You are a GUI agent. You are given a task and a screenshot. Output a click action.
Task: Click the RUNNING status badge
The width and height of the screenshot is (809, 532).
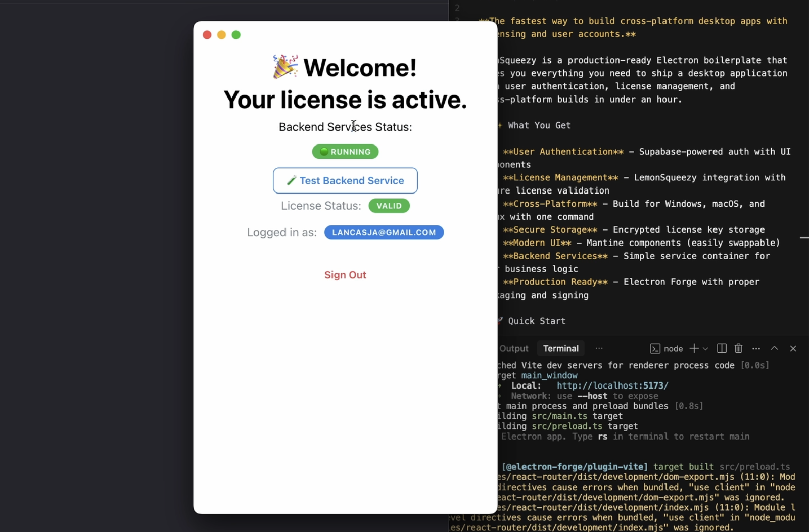345,152
